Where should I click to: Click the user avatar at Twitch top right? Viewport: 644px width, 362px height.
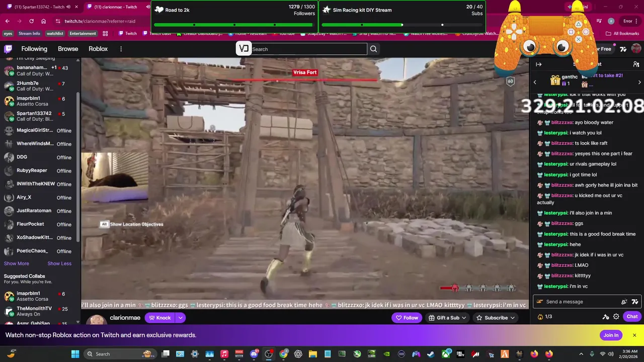click(x=636, y=49)
